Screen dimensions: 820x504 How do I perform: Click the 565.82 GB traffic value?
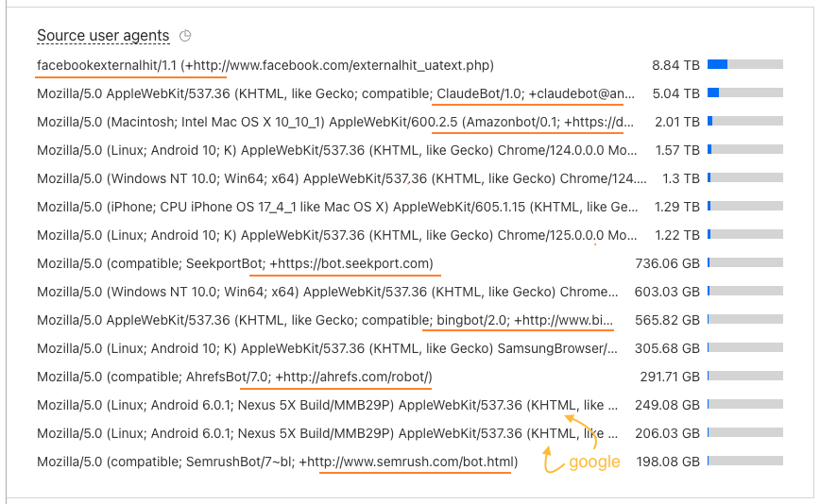click(x=667, y=320)
